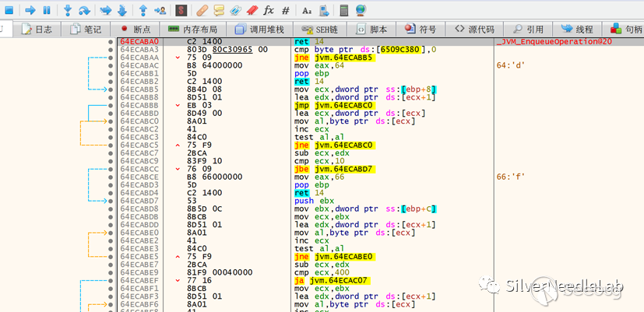This screenshot has width=644, height=312.
Task: Open the fx functions icon
Action: (269, 10)
